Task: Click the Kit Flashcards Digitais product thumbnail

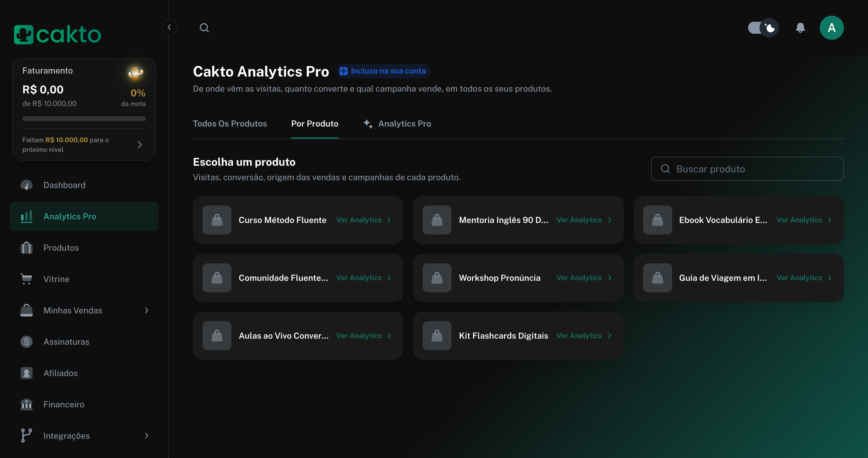Action: [x=437, y=336]
